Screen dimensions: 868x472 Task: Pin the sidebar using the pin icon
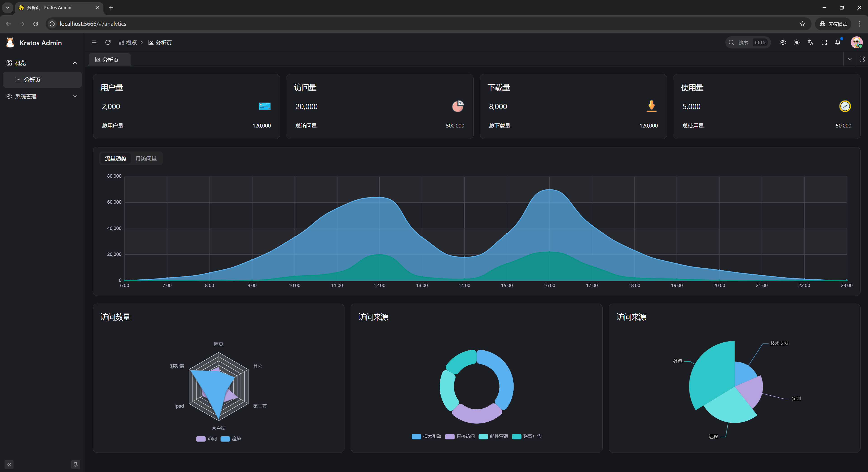tap(75, 465)
